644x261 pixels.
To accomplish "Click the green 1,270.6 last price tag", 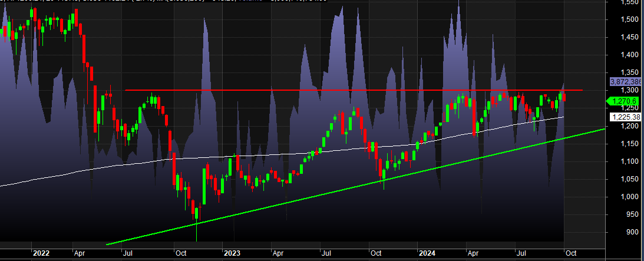I will (x=623, y=101).
